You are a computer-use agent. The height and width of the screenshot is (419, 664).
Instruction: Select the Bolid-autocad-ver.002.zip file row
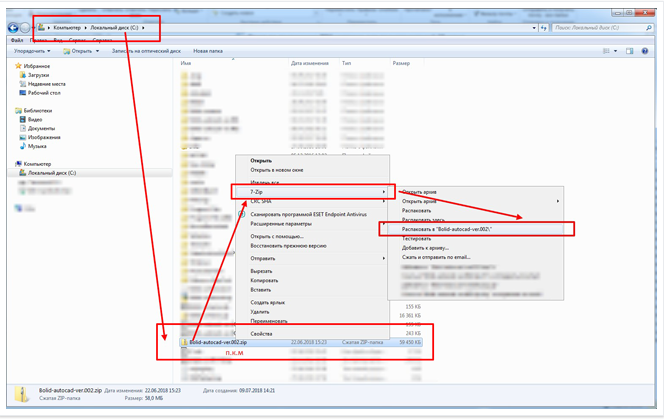301,342
